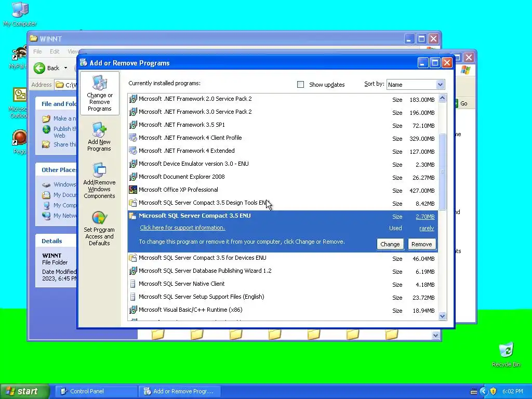Click here for support information link
The image size is (532, 399).
tap(182, 228)
